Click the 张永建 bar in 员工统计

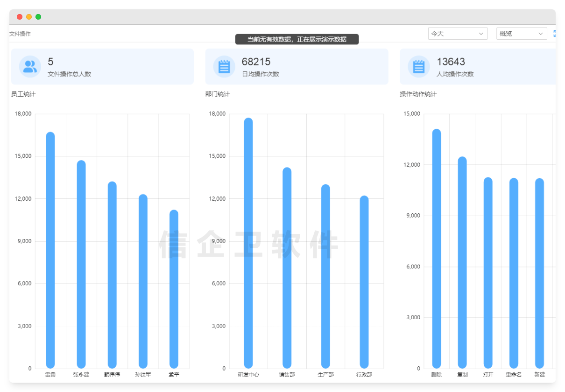tap(81, 264)
